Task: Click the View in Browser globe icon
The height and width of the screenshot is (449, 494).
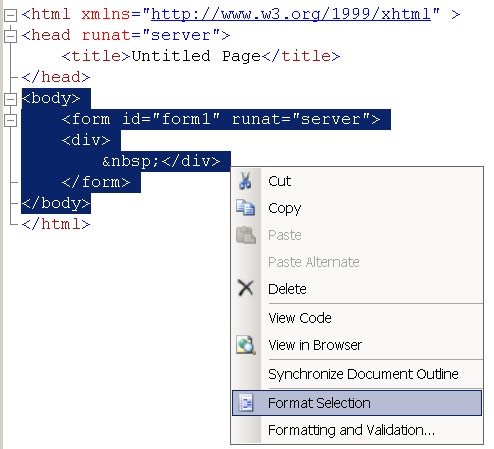Action: click(246, 345)
